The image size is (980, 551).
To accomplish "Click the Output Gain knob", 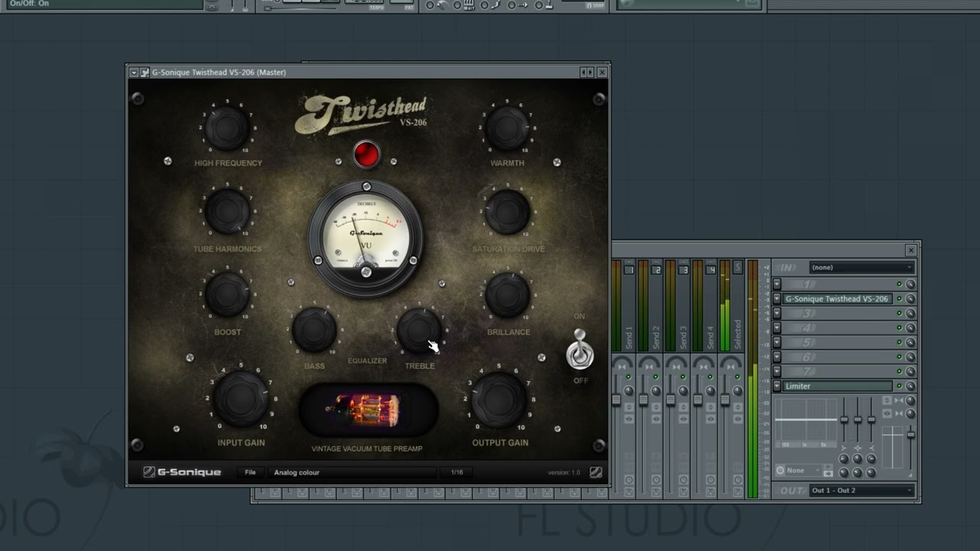I will click(x=499, y=399).
